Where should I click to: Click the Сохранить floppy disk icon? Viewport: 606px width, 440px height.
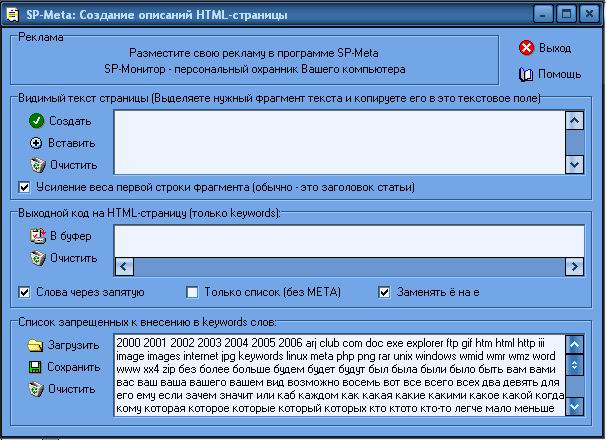(35, 367)
